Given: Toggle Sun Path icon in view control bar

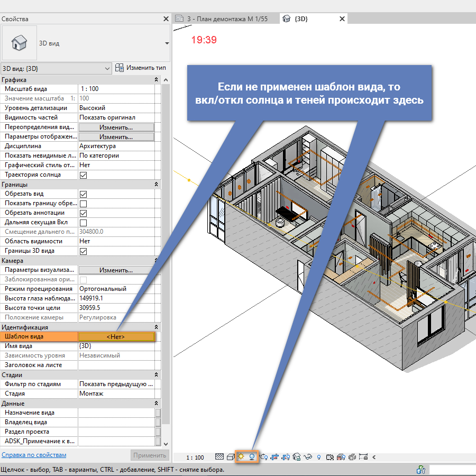Looking at the screenshot, I should 242,457.
